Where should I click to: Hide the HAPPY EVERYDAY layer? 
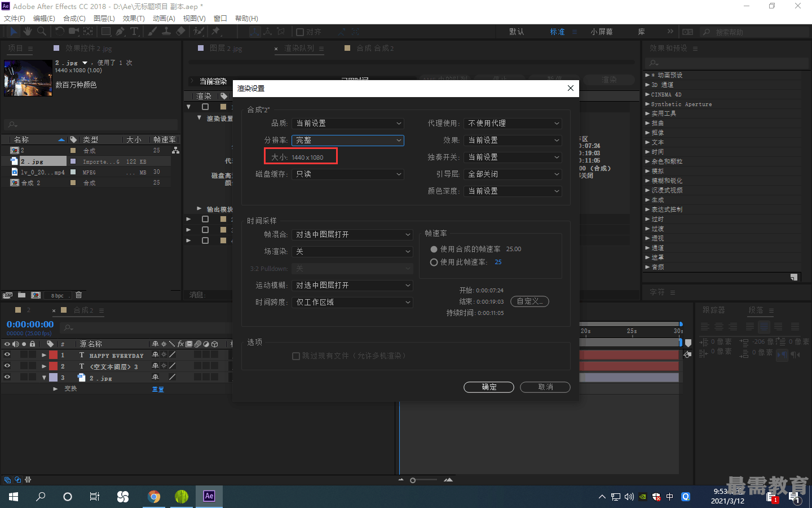pos(7,355)
